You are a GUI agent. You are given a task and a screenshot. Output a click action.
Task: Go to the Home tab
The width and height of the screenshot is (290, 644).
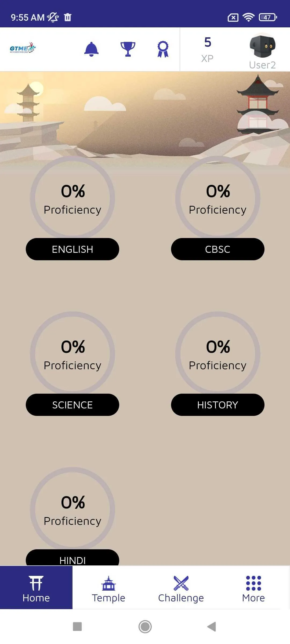click(36, 588)
